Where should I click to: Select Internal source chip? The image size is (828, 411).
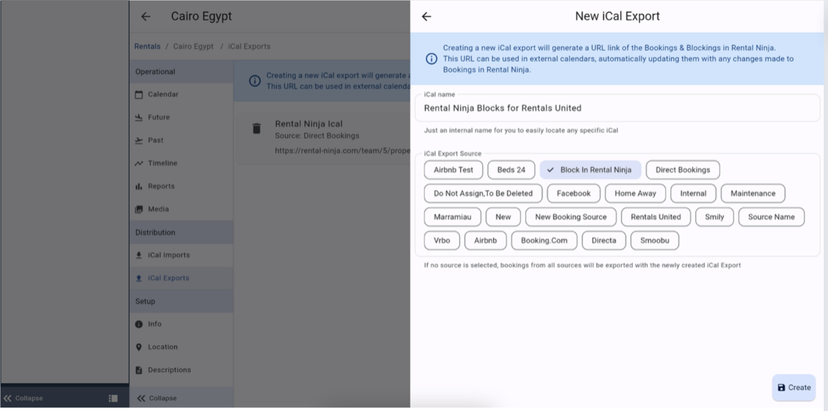(x=693, y=193)
